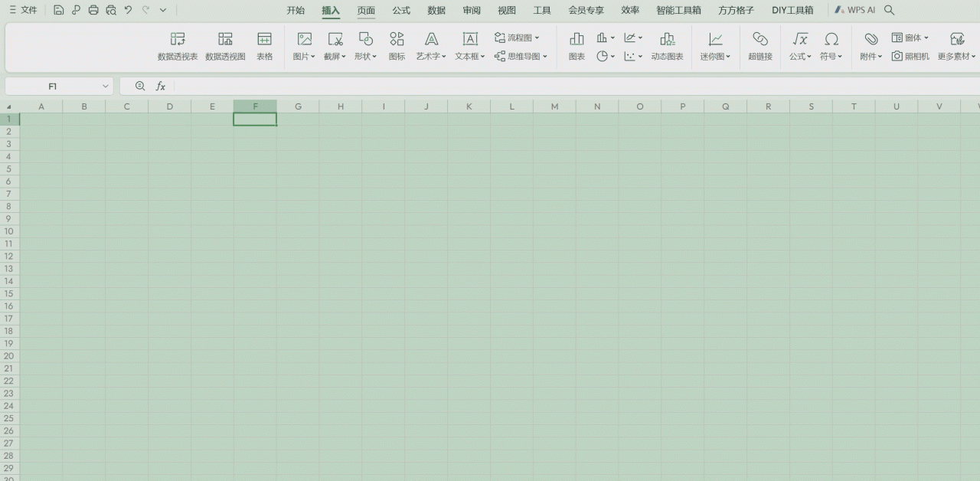Click the 表格 table icon
This screenshot has height=481, width=980.
pyautogui.click(x=264, y=47)
